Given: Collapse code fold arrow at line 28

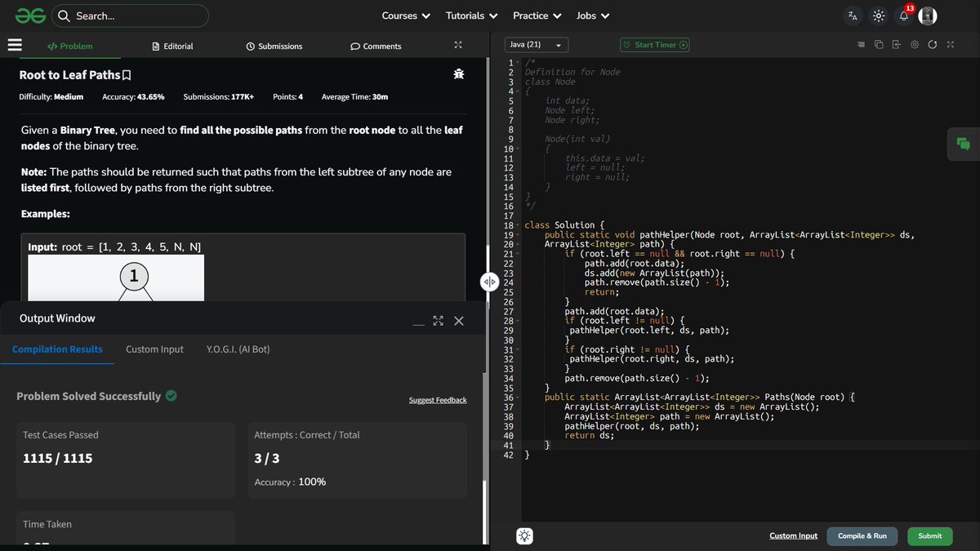Looking at the screenshot, I should 518,321.
